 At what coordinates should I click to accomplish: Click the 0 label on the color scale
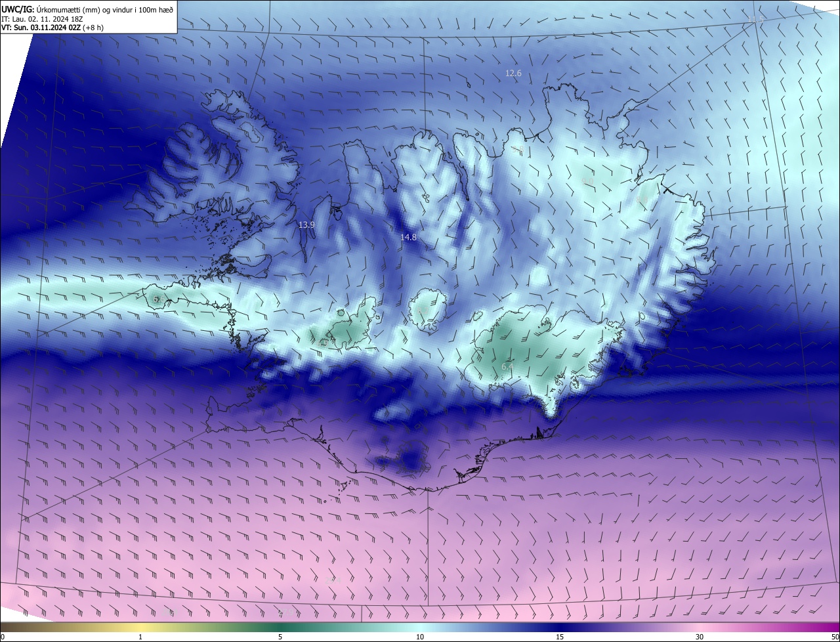pos(3,637)
